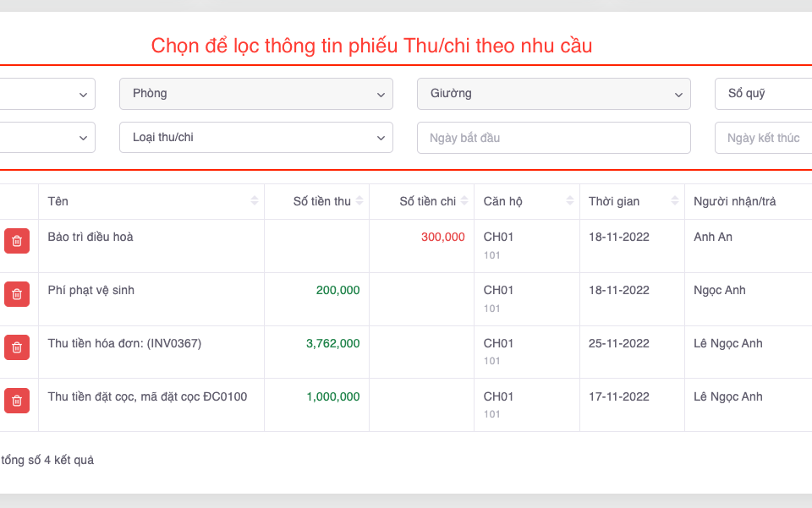Expand the Giường dropdown
Screen dimensions: 812x508
pos(553,94)
